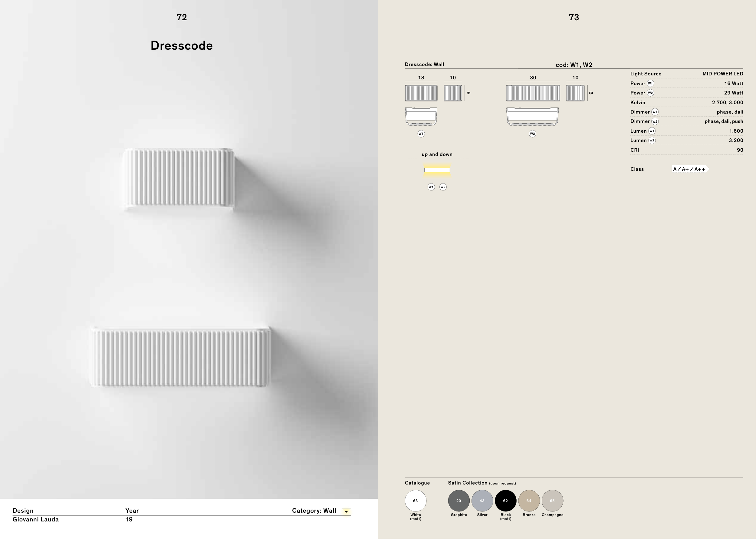
Task: Choose the Silver 43 finish swatch
Action: click(482, 501)
